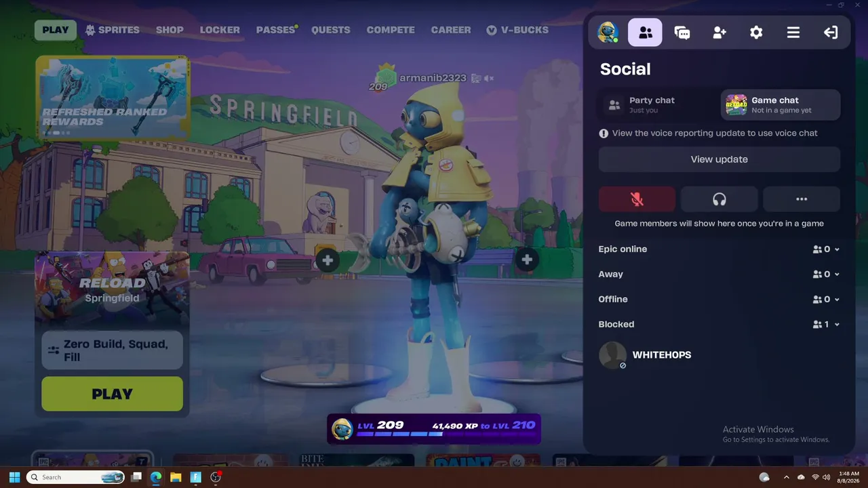
Task: Open the Refreshed Ranked Rewards banner
Action: click(113, 97)
